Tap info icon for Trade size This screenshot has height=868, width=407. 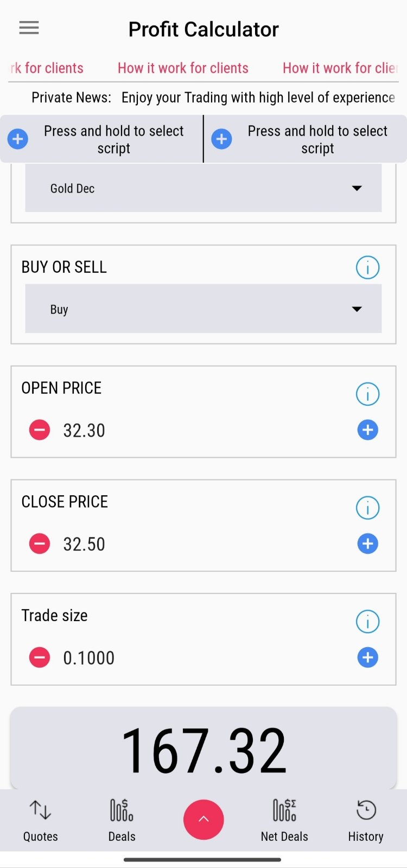367,622
